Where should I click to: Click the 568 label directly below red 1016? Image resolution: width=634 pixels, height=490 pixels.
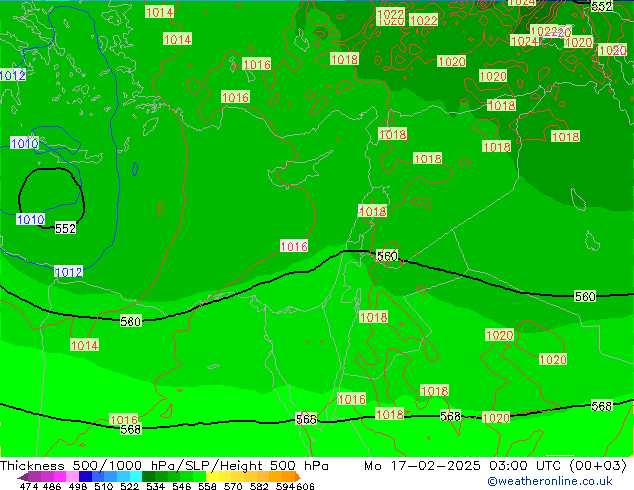131,429
